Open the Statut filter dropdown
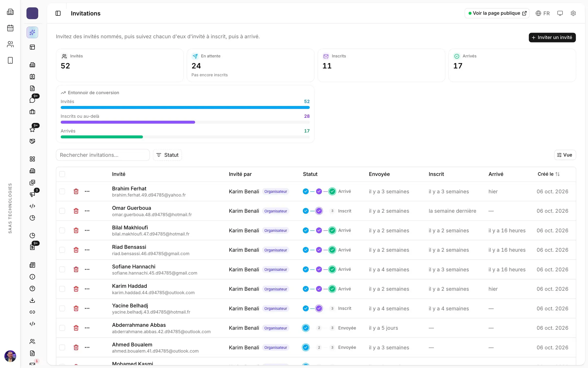This screenshot has width=588, height=368. [167, 155]
